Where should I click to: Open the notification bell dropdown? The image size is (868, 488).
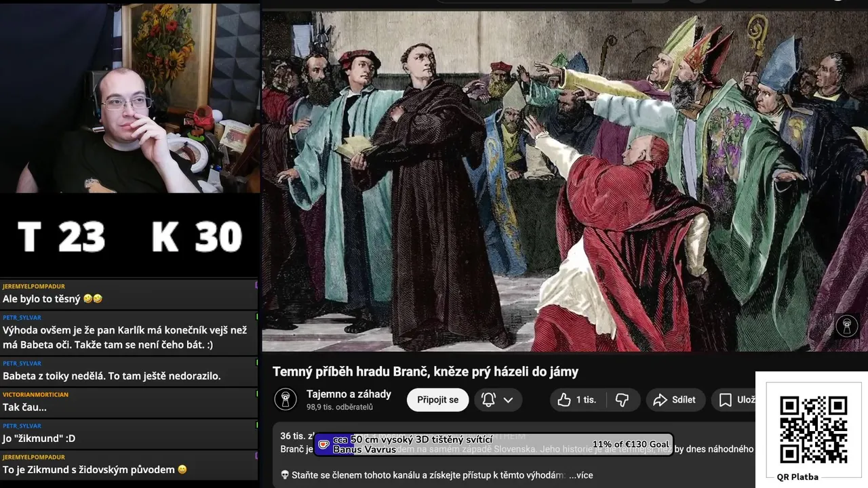click(x=498, y=400)
